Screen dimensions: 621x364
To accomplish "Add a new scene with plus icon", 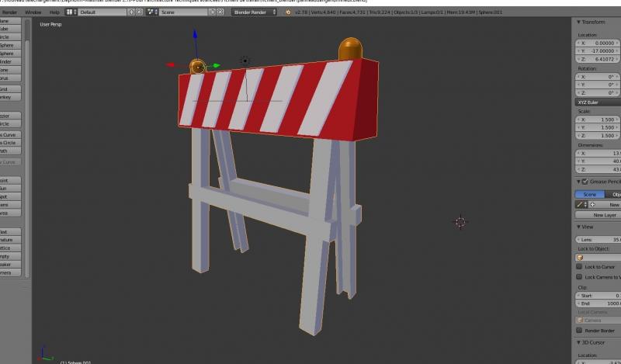I will coord(212,12).
